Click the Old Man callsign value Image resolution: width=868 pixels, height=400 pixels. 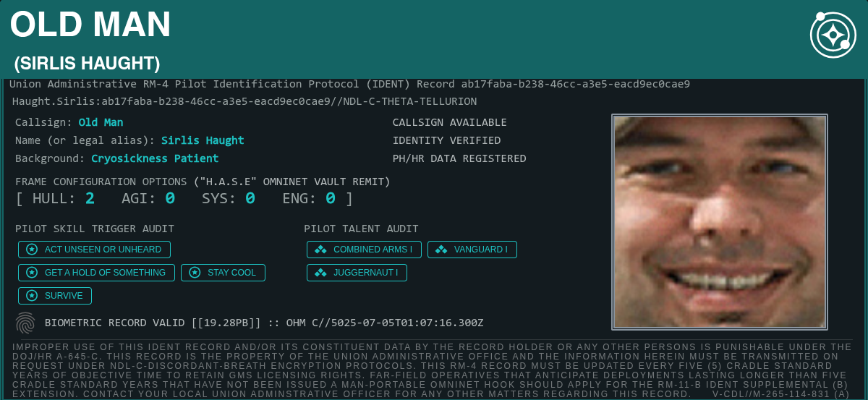click(101, 123)
